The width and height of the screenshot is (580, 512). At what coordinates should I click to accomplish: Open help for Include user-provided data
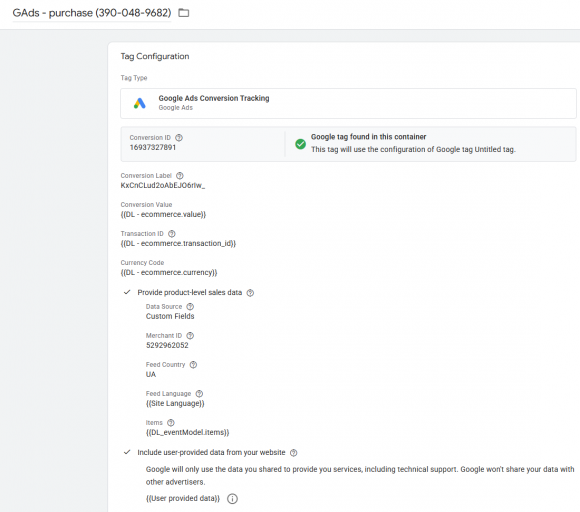pos(294,453)
